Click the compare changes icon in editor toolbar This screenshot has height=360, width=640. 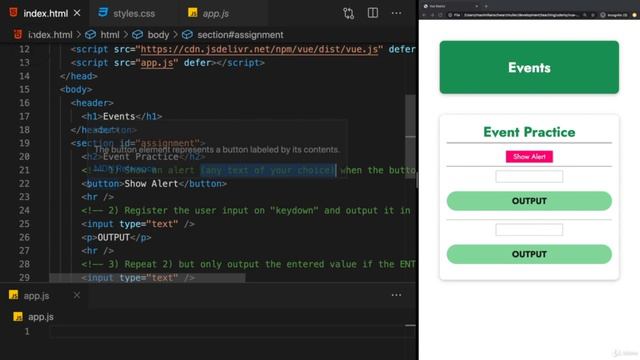pyautogui.click(x=348, y=13)
